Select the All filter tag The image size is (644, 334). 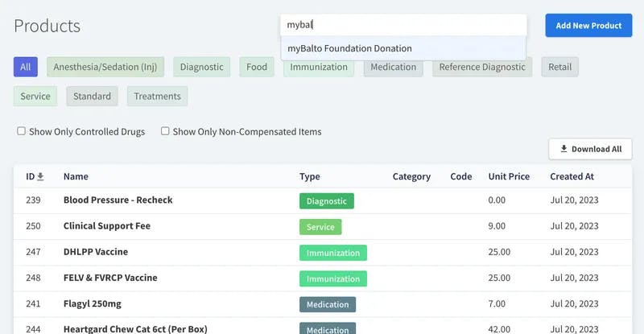pos(26,67)
